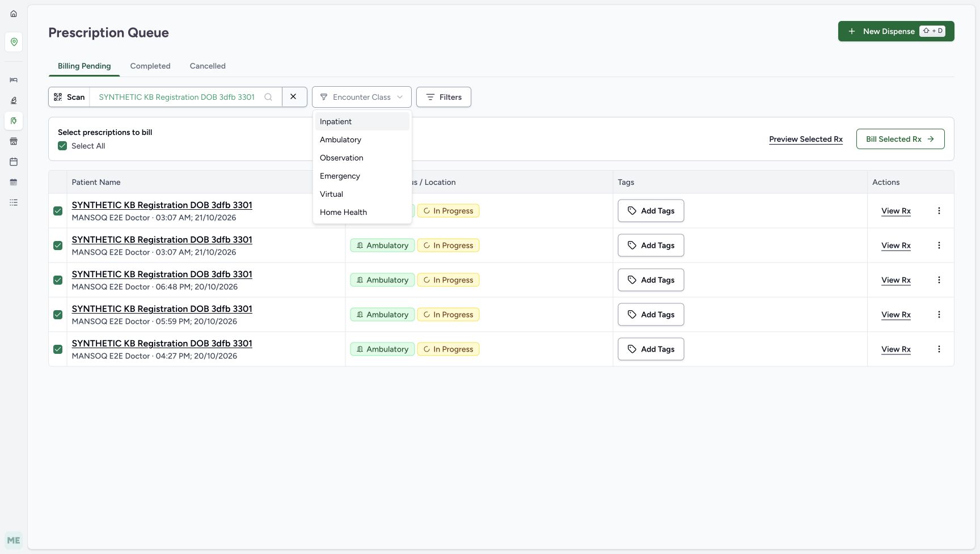This screenshot has height=554, width=980.
Task: Open the outlined calendar sidebar icon
Action: pos(14,162)
